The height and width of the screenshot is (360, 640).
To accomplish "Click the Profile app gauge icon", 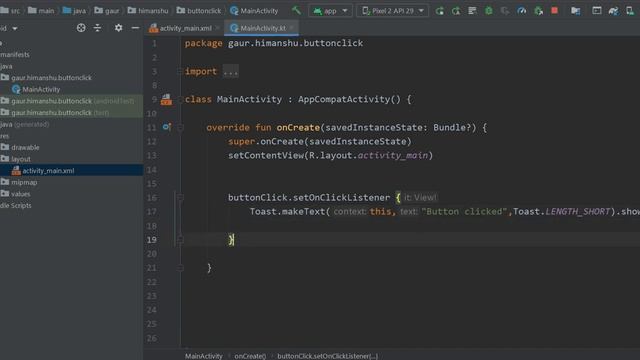I will [x=522, y=11].
